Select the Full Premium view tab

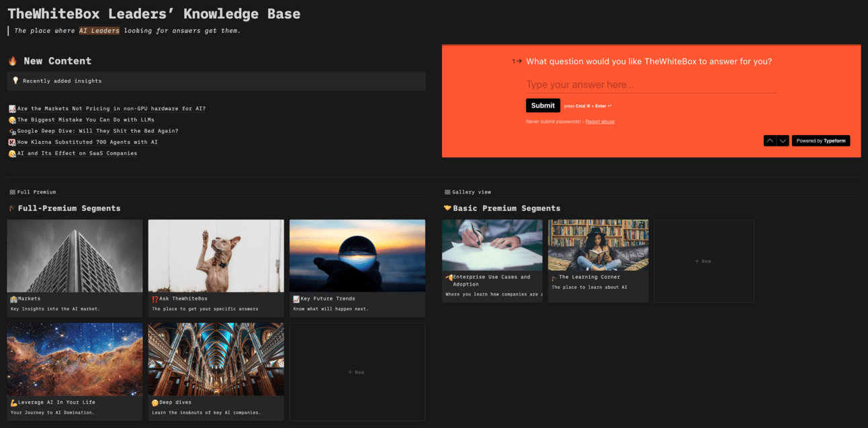pos(33,192)
